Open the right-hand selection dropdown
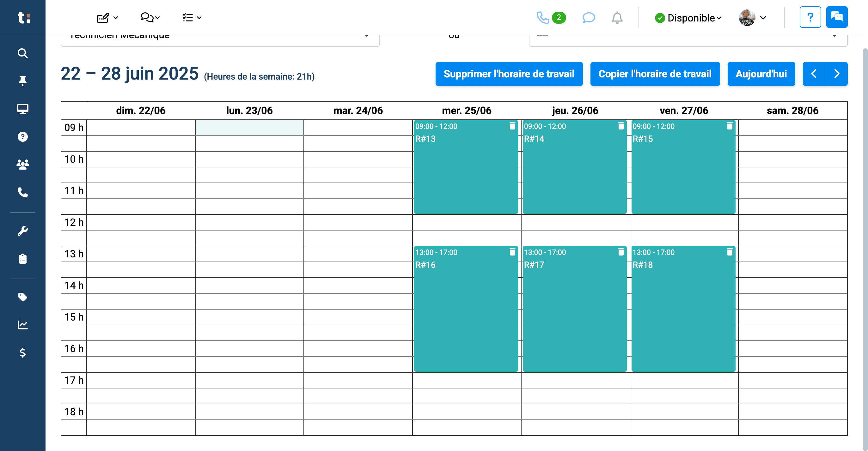The width and height of the screenshot is (868, 451). (688, 40)
